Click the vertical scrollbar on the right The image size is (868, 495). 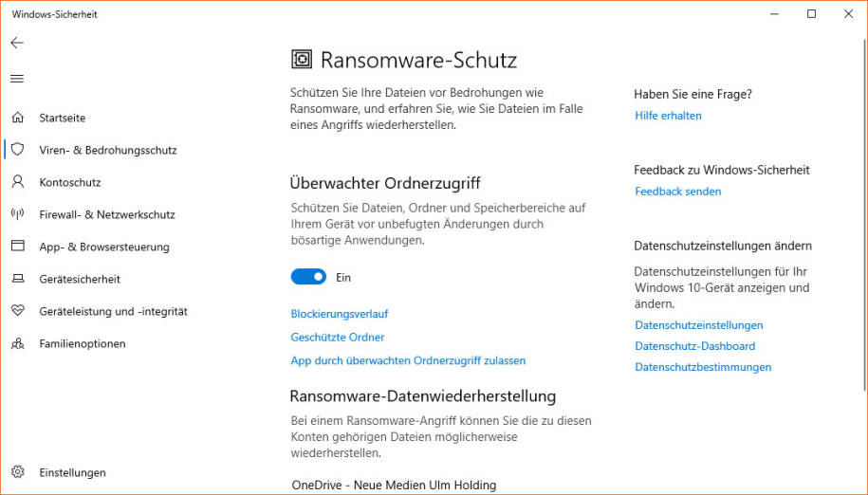click(x=864, y=213)
